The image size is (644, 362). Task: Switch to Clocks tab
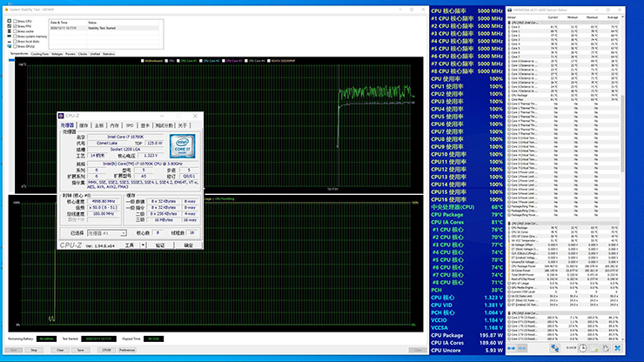pos(83,54)
